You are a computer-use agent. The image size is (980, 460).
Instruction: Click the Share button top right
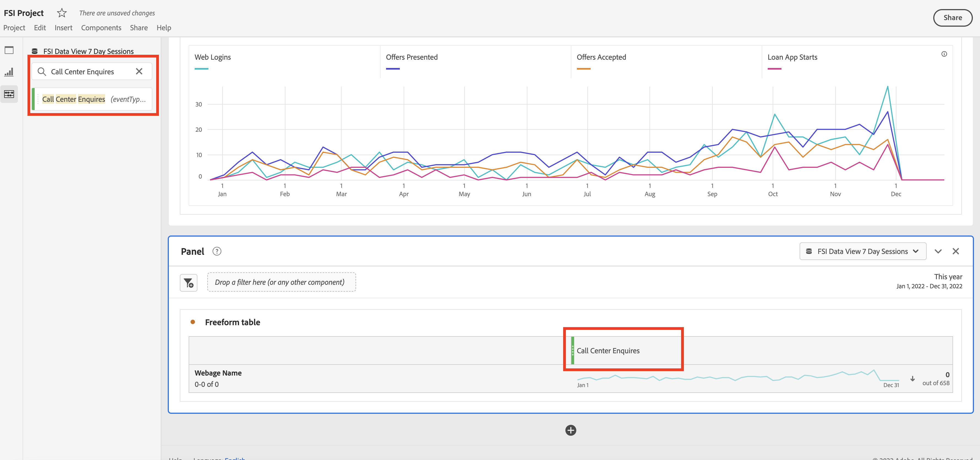pyautogui.click(x=953, y=18)
